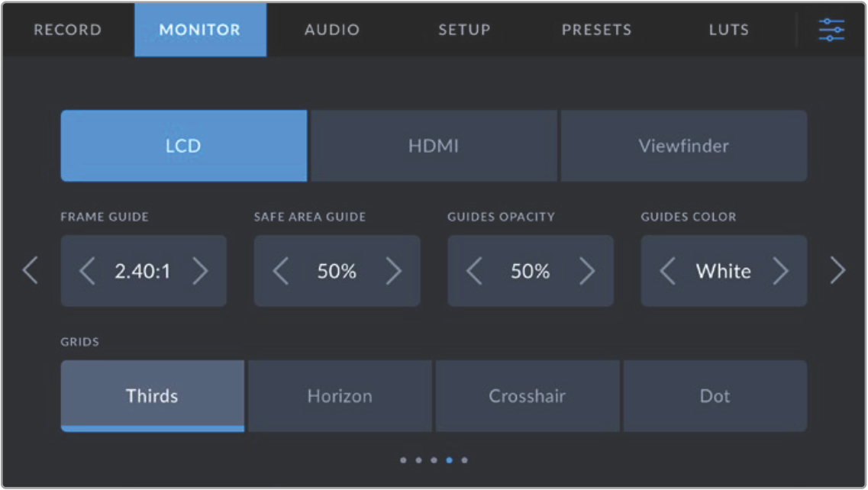
Task: Increase Frame Guide ratio with right arrow
Action: click(x=200, y=271)
